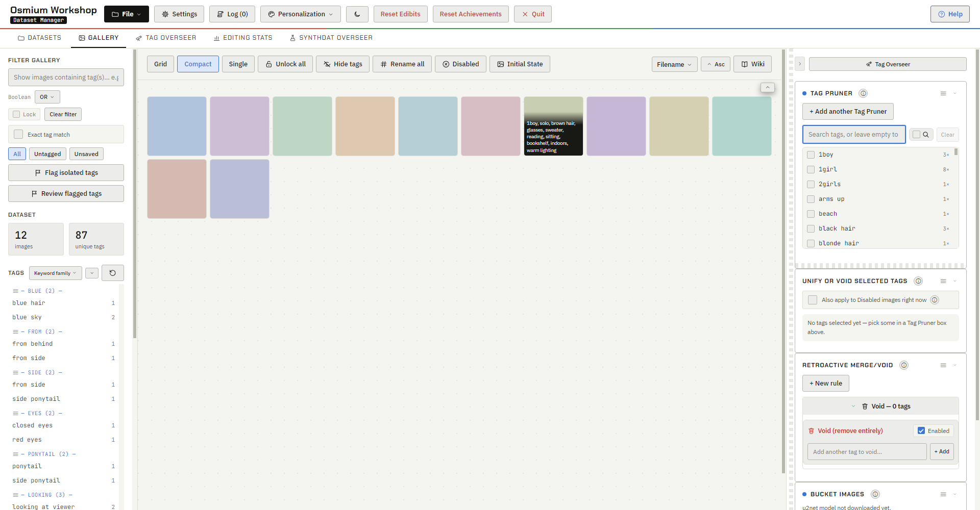Open the Boolean OR dropdown

pos(47,97)
